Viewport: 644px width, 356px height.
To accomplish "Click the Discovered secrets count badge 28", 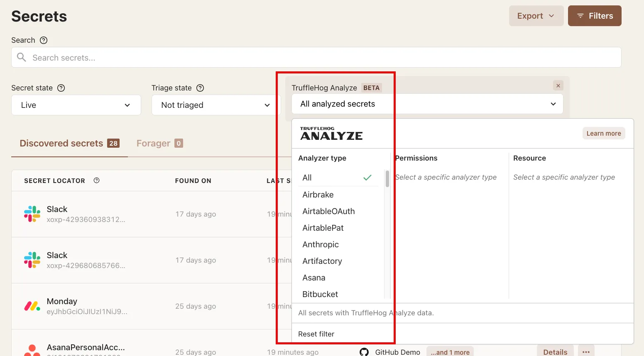I will (x=113, y=143).
